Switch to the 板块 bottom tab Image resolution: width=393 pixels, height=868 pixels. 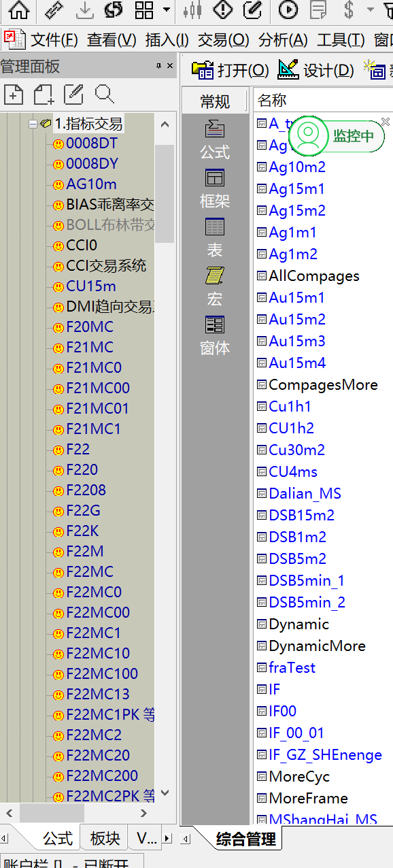coord(105,839)
